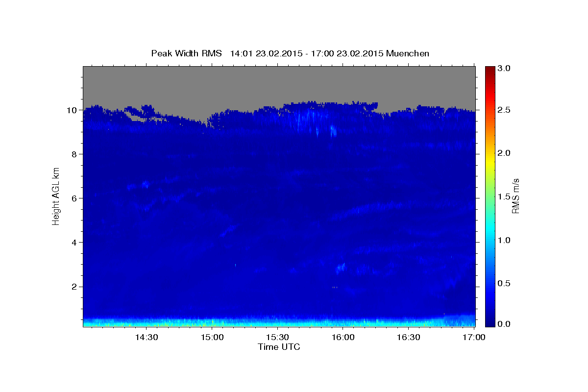Image resolution: width=588 pixels, height=392 pixels.
Task: Pick the dark red top of colorbar
Action: pyautogui.click(x=490, y=70)
